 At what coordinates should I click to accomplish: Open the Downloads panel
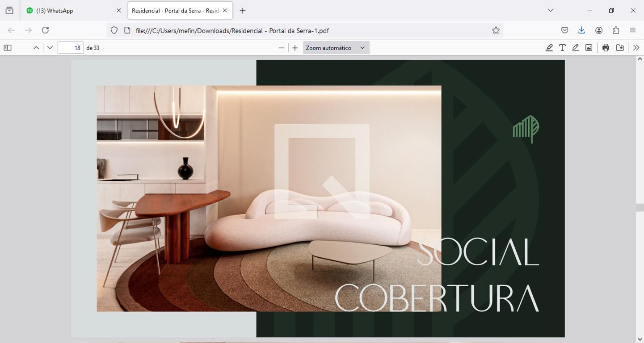click(581, 30)
